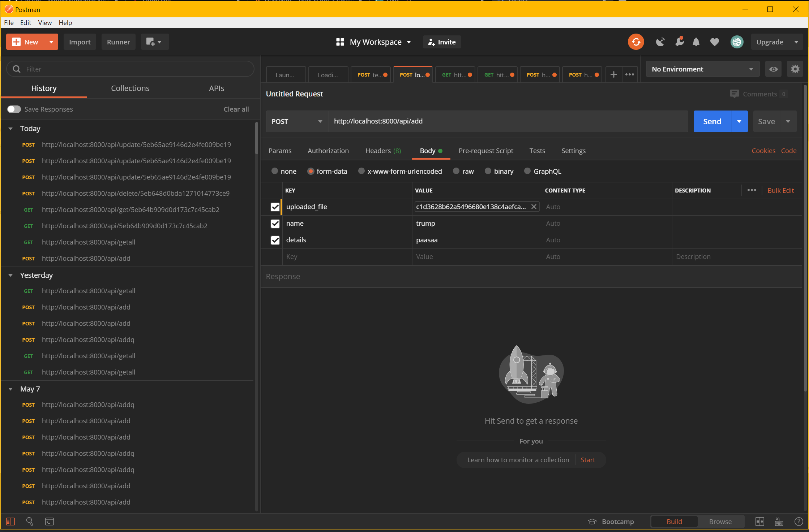Click the sync status icon
This screenshot has width=809, height=532.
pyautogui.click(x=636, y=42)
